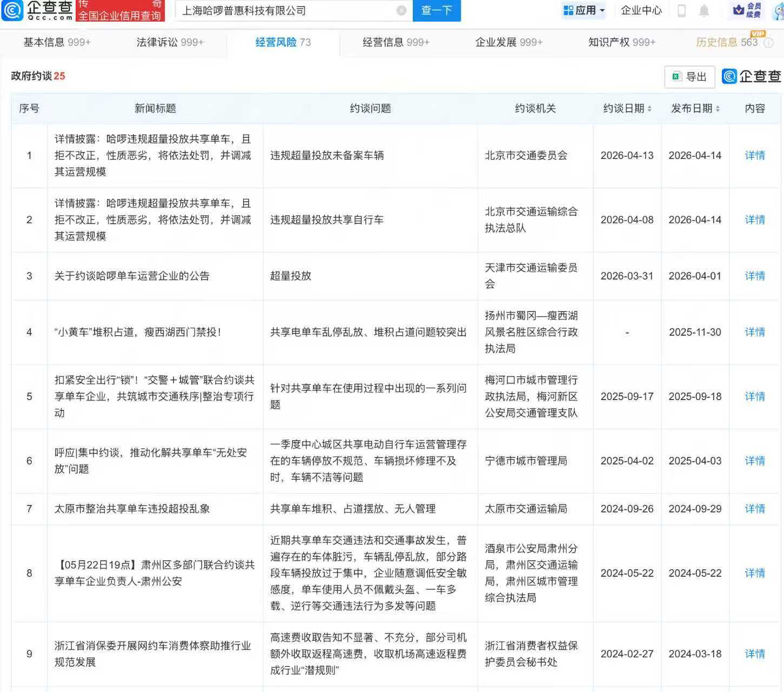Select the 经营风险 tab
The width and height of the screenshot is (784, 692).
click(x=283, y=42)
